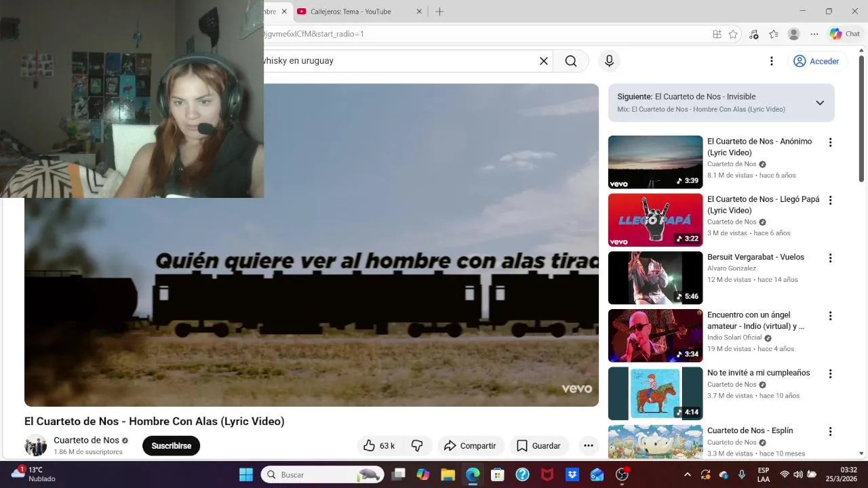Open Cuarteto de Nos - Esplín title
Viewport: 868px width, 488px height.
(750, 430)
